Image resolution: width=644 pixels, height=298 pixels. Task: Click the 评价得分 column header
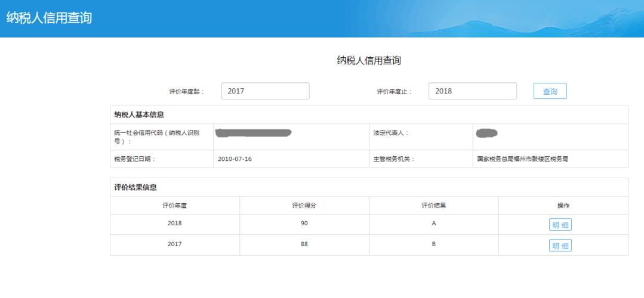(304, 206)
